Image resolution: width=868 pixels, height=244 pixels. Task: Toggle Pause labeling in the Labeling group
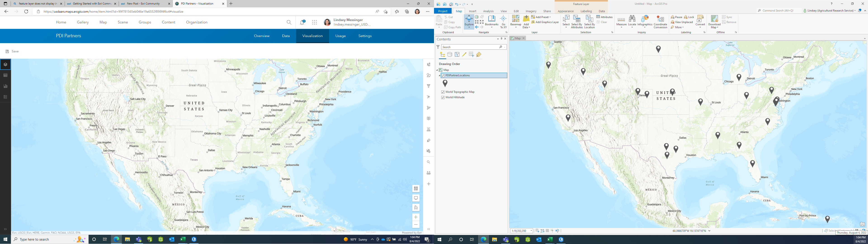(x=676, y=17)
